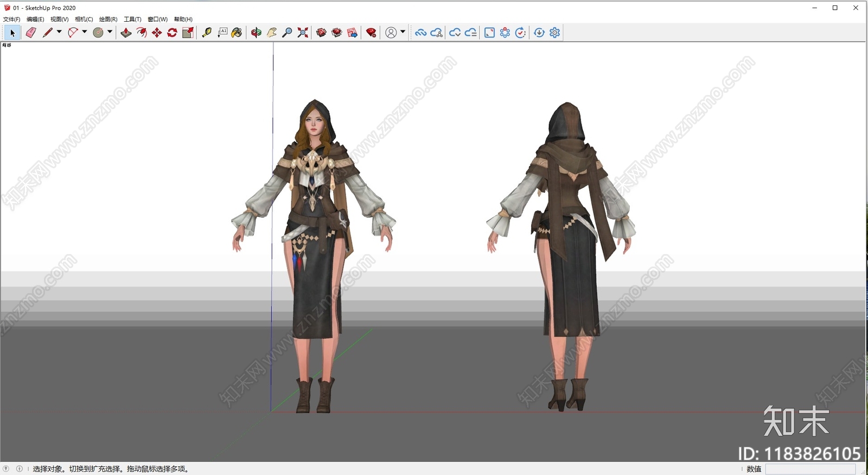Activate the Zoom magnifier tool
This screenshot has height=475, width=868.
click(288, 33)
